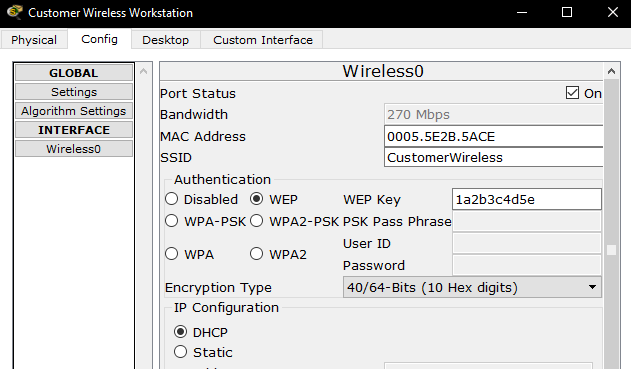Click the Encryption Type dropdown arrow
Image resolution: width=631 pixels, height=369 pixels.
592,287
